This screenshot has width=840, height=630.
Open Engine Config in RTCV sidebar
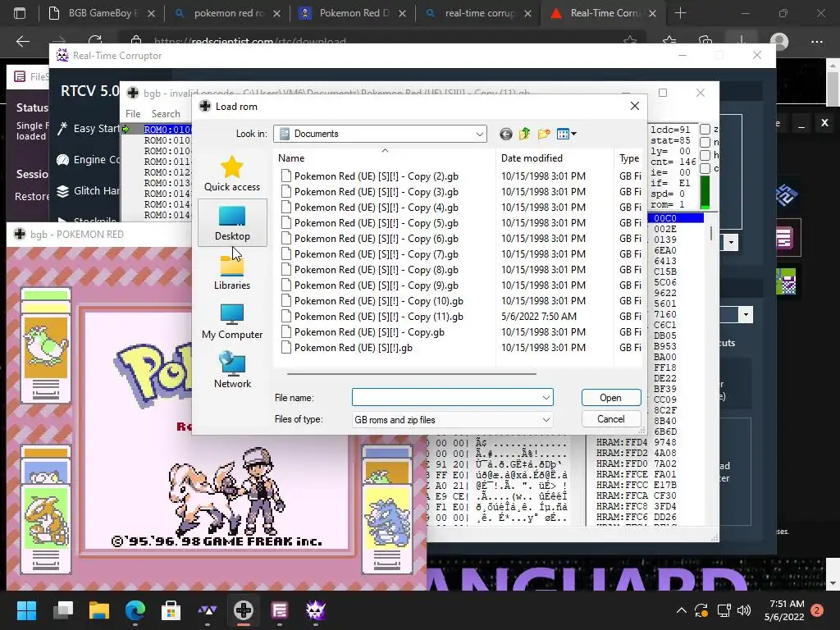tap(89, 160)
